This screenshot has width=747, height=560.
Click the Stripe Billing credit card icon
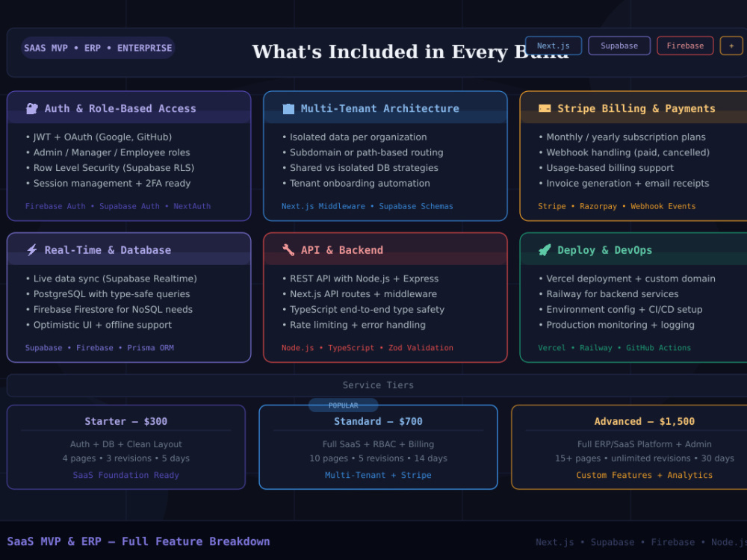click(x=545, y=108)
